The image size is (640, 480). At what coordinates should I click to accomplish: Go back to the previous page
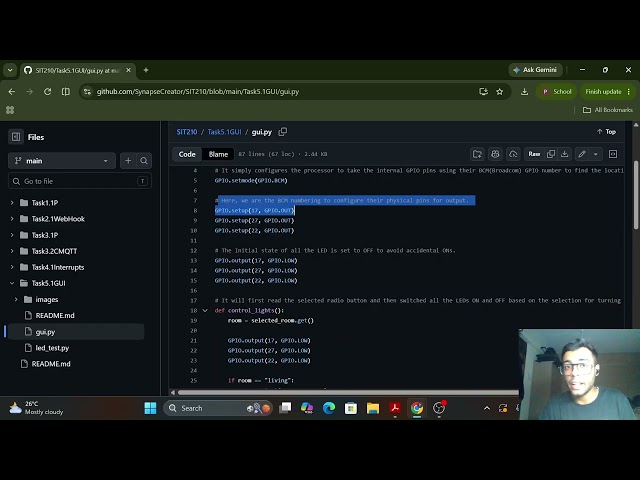click(12, 91)
